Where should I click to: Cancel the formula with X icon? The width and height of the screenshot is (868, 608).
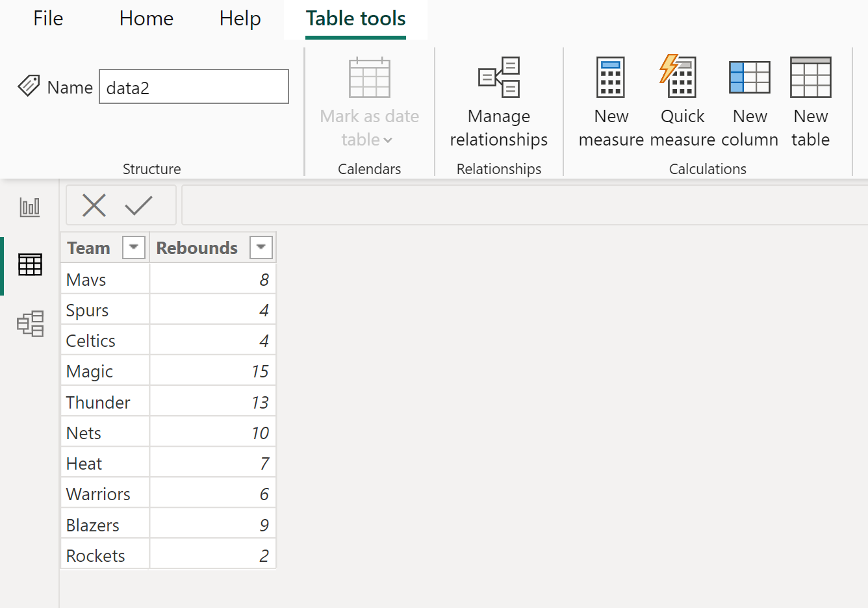(x=94, y=206)
